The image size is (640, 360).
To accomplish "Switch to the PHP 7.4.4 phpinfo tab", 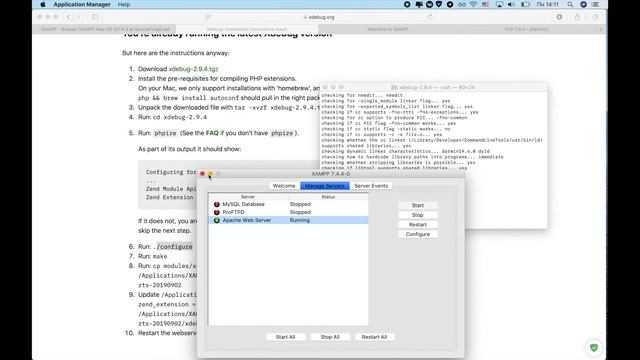I will tap(527, 29).
